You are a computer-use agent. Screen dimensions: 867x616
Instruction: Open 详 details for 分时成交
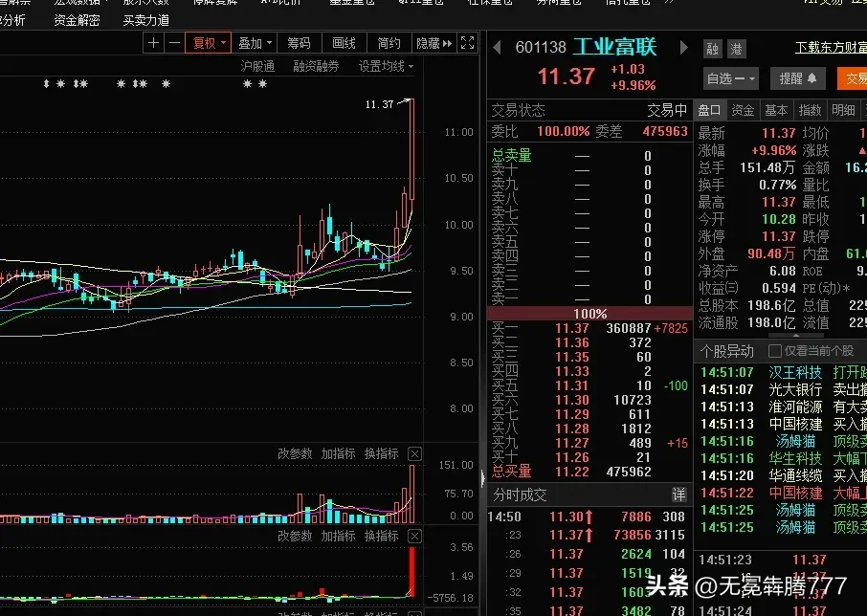[x=679, y=495]
